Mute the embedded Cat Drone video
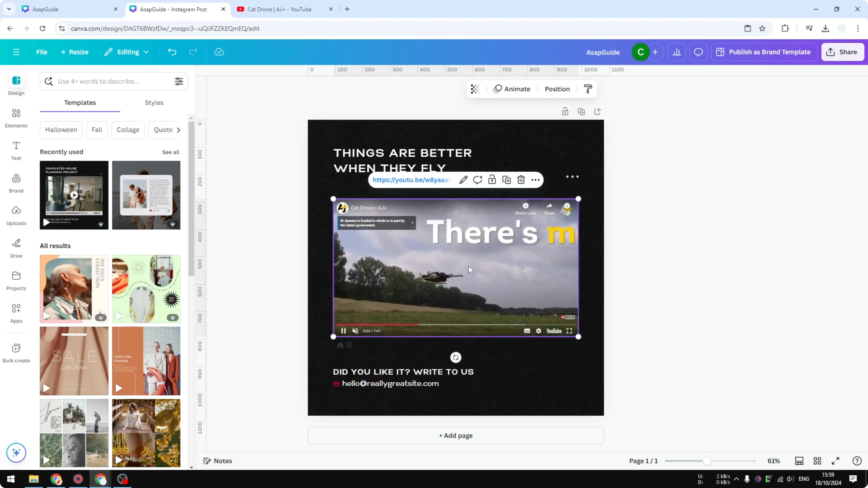868x488 pixels. click(x=355, y=331)
